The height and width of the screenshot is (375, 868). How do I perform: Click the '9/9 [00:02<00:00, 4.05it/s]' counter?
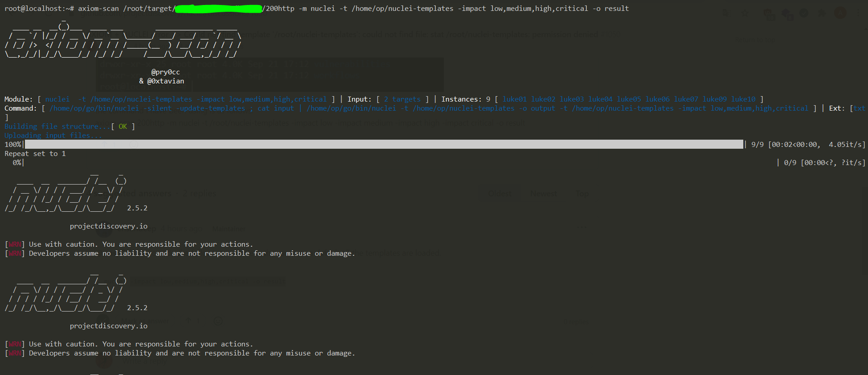pyautogui.click(x=808, y=145)
